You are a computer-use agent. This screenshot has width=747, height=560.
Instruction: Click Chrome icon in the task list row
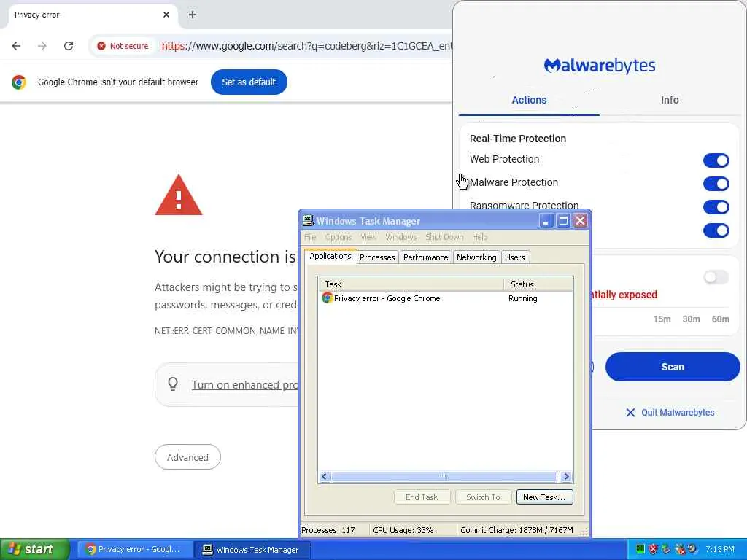tap(328, 298)
